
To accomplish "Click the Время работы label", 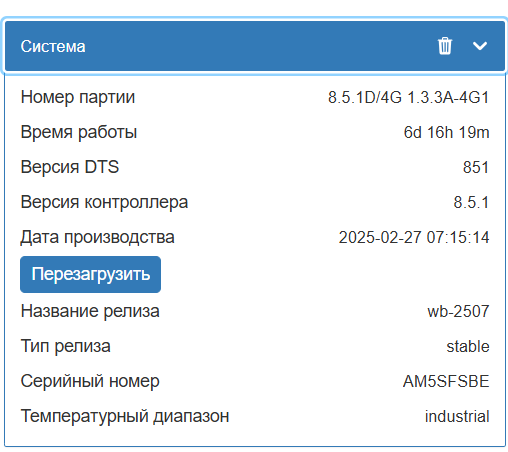I will click(79, 132).
